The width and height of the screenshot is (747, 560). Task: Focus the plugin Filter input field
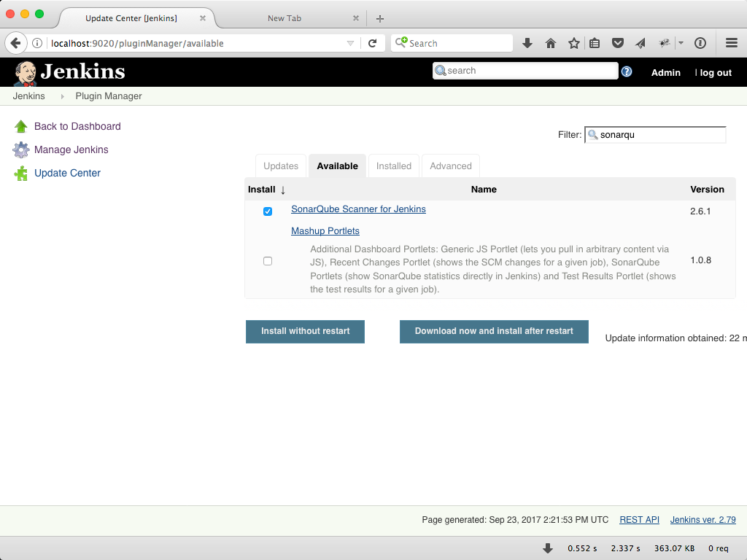[656, 135]
